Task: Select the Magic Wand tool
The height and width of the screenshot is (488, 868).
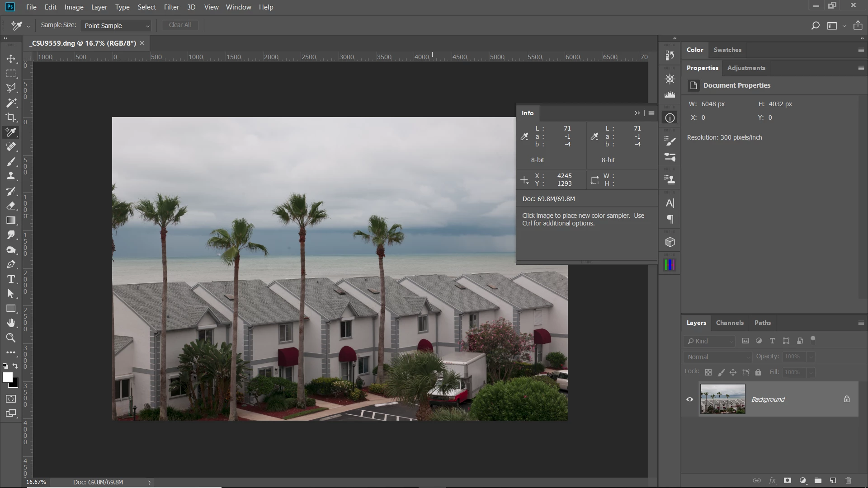Action: pos(11,103)
